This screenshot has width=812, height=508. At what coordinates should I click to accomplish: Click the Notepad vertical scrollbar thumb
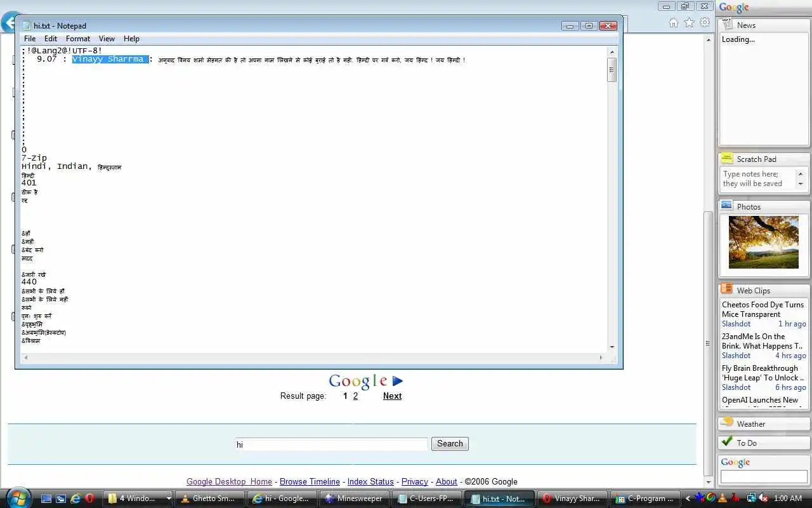coord(612,70)
